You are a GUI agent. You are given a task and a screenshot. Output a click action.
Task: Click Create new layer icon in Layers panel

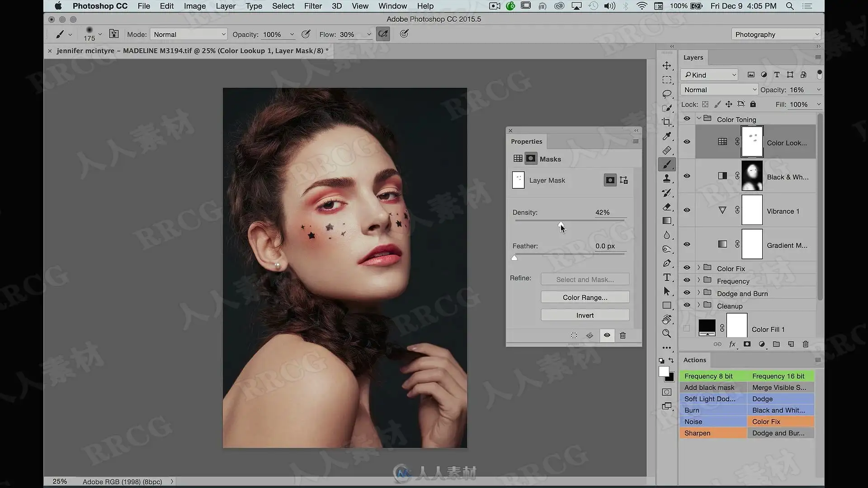pos(791,344)
